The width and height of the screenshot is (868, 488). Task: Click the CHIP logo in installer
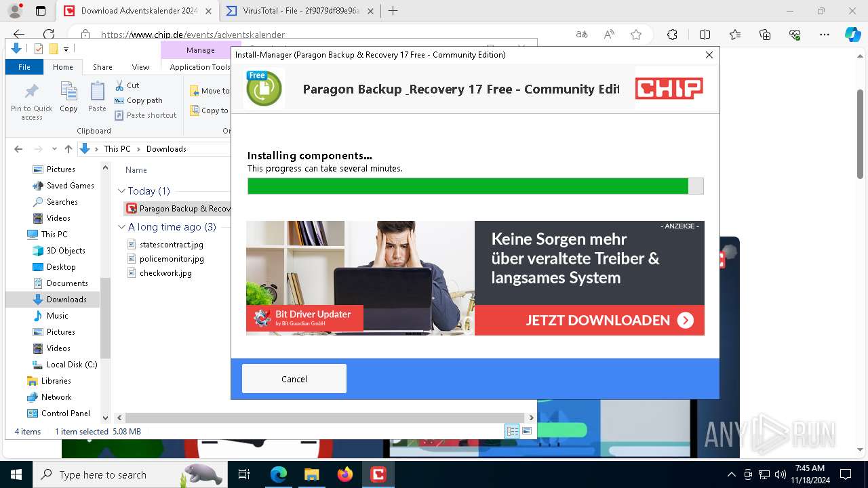point(669,88)
